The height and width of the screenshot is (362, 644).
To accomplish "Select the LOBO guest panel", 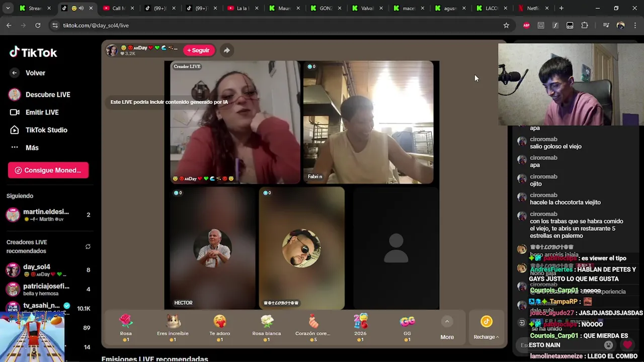I will (302, 248).
